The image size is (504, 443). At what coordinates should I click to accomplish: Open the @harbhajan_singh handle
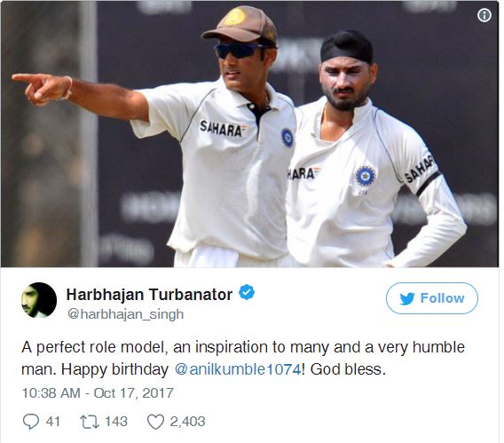126,314
